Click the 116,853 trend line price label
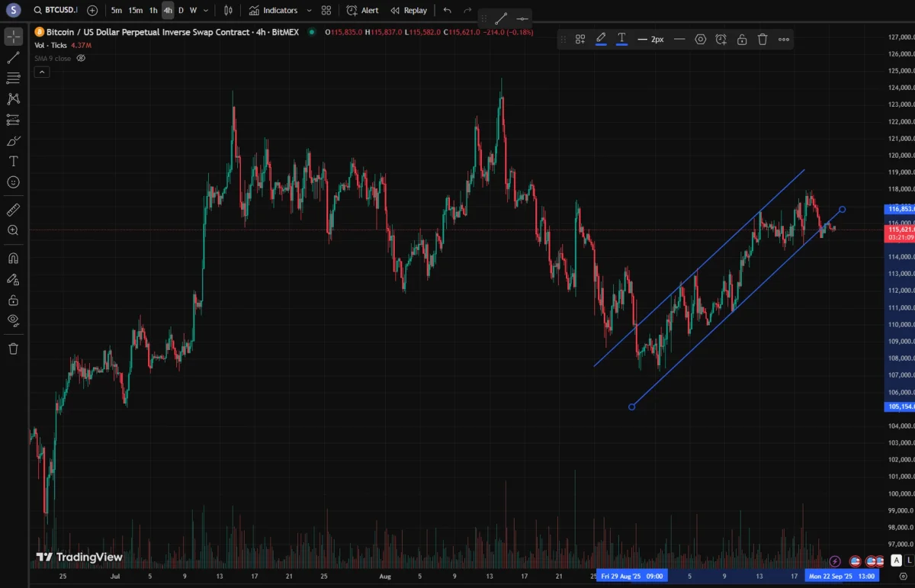 (x=899, y=208)
